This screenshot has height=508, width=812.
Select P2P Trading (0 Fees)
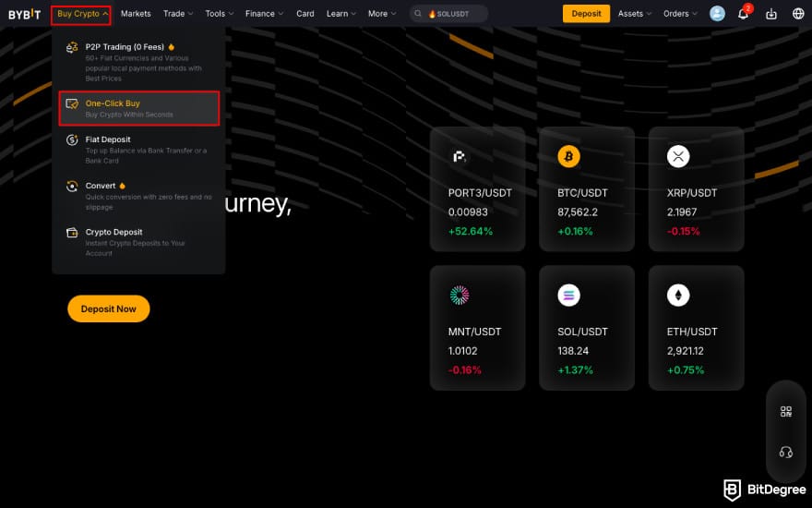click(138, 62)
